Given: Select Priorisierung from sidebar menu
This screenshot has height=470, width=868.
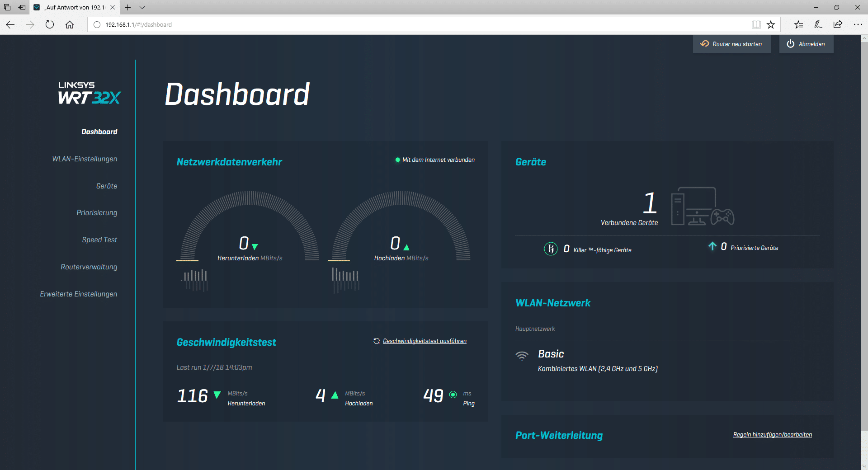Looking at the screenshot, I should point(97,213).
